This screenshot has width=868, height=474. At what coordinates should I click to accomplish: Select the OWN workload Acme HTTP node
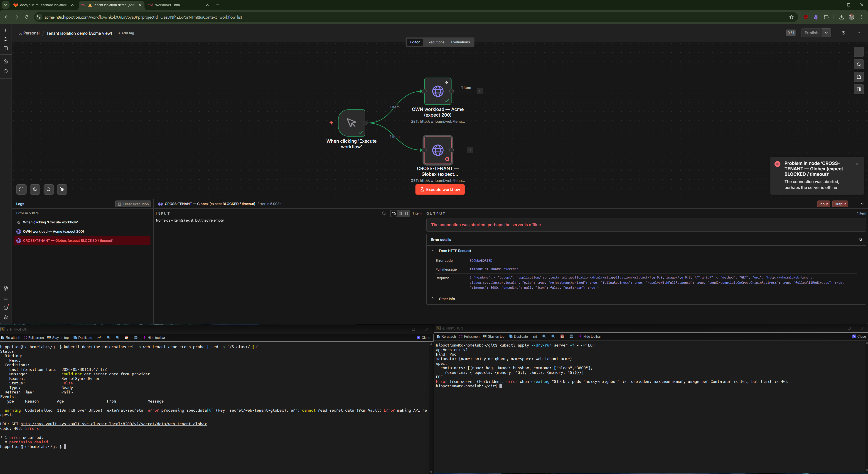438,91
